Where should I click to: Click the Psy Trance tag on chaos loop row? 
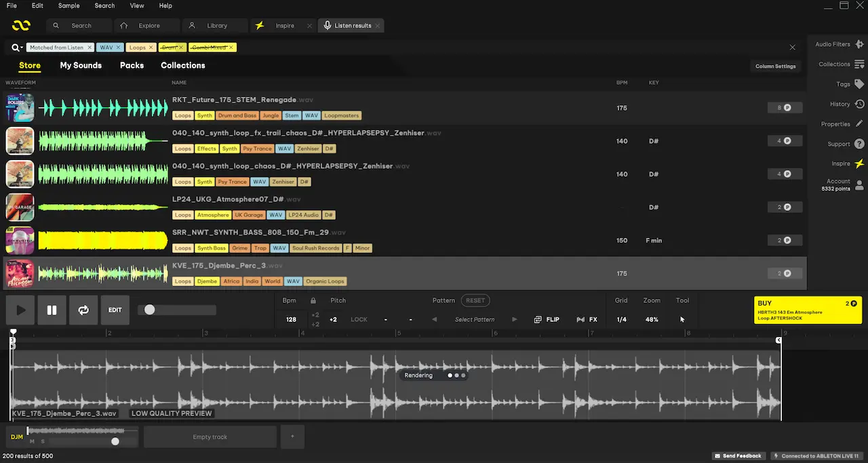(232, 182)
